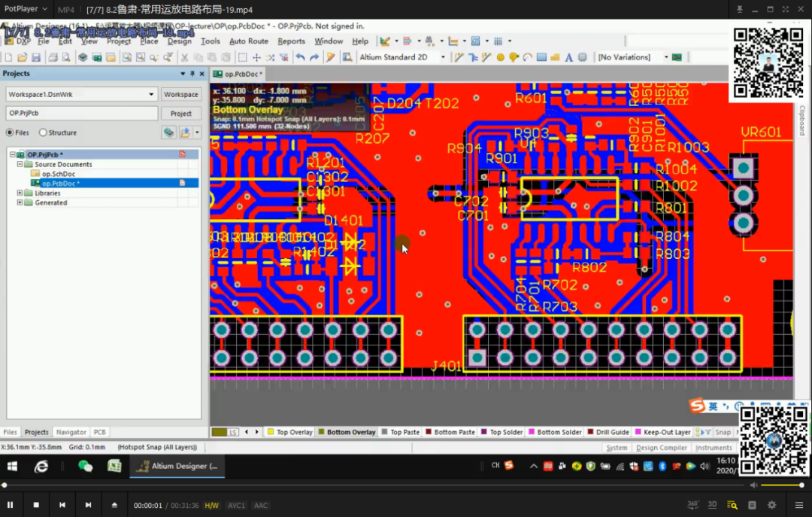Expand the Generated folder
The image size is (812, 517).
click(20, 202)
